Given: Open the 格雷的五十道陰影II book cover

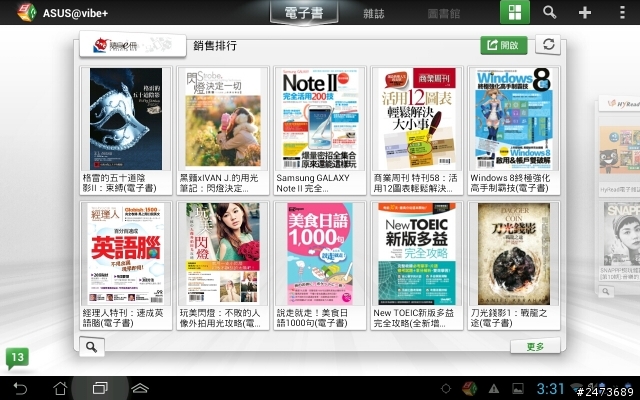Looking at the screenshot, I should pyautogui.click(x=126, y=119).
